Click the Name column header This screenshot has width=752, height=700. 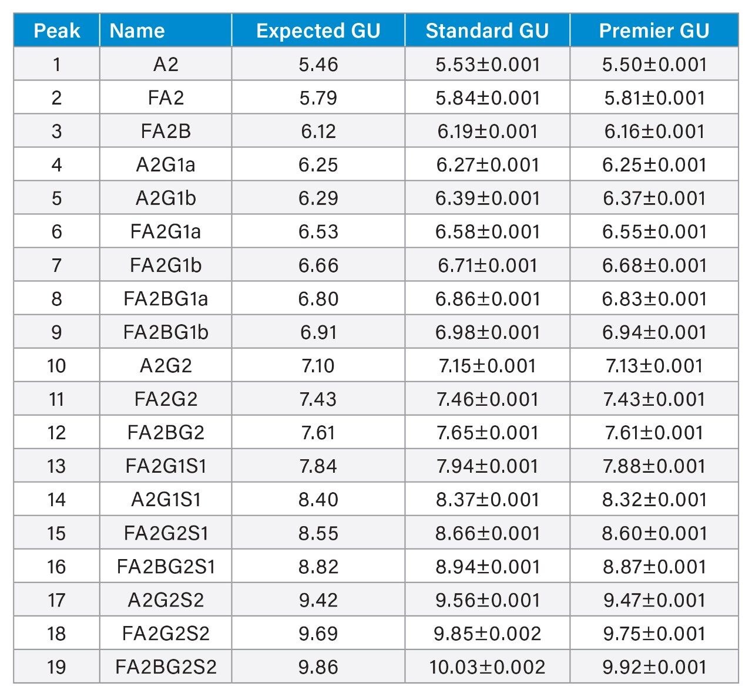tap(166, 31)
